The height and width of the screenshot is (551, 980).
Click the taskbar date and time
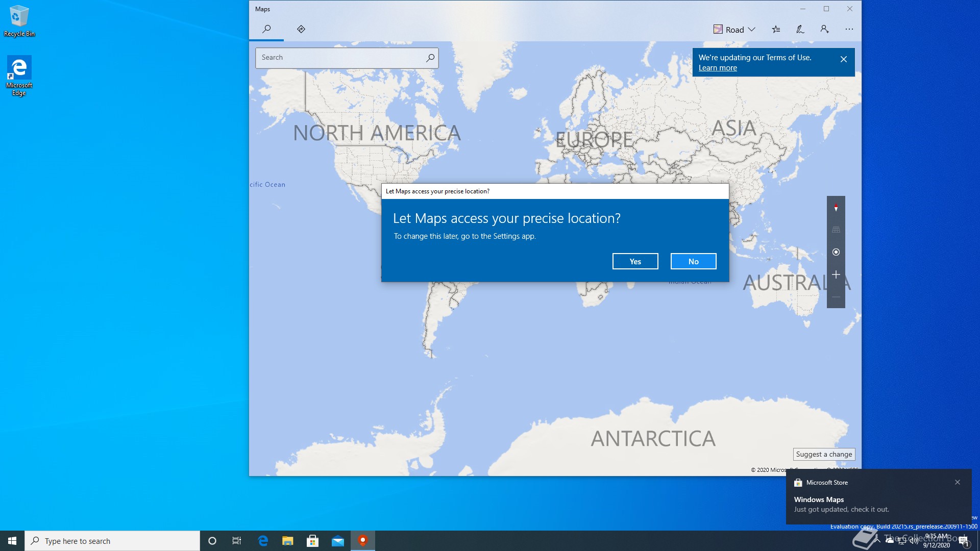(x=937, y=541)
